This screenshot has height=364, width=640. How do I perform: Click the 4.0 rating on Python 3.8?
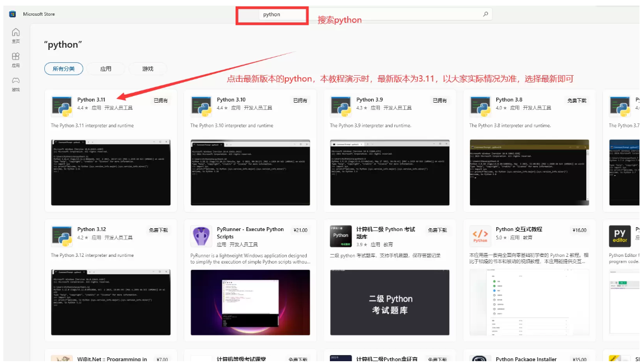click(500, 108)
